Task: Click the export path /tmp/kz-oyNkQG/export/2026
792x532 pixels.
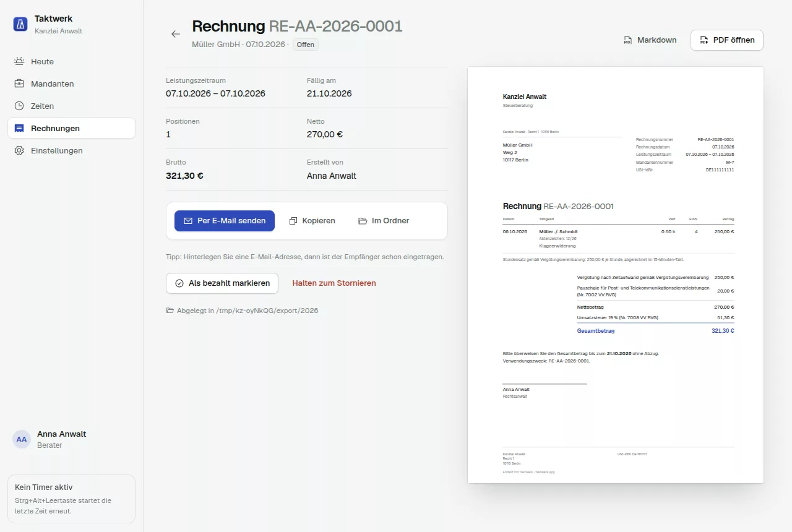Action: pos(268,311)
